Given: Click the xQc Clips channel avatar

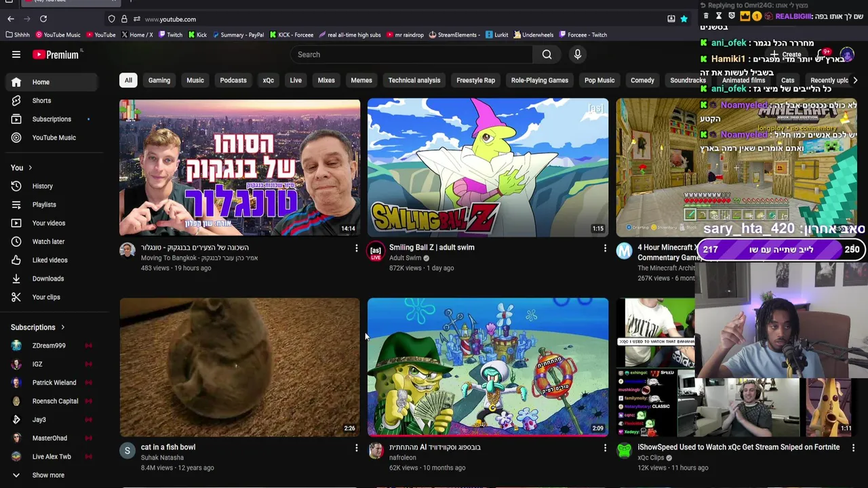Looking at the screenshot, I should [624, 451].
